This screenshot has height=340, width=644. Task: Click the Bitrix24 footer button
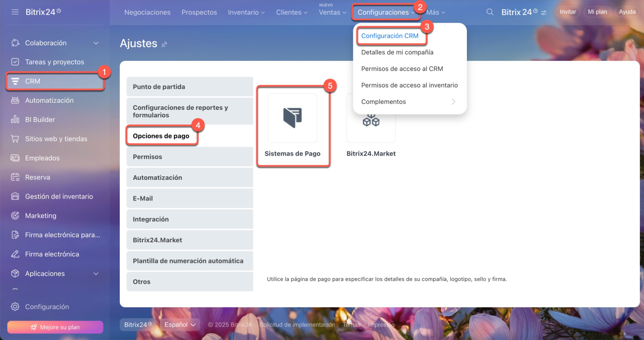pyautogui.click(x=138, y=325)
